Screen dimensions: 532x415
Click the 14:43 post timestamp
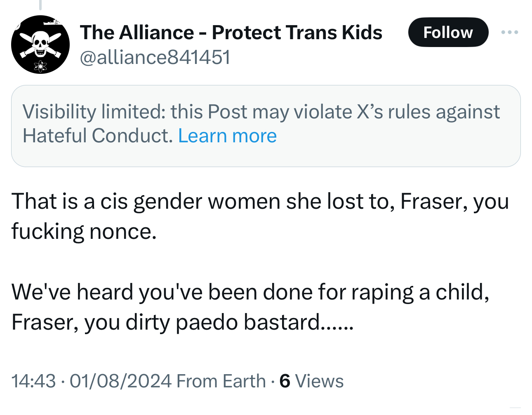[x=33, y=381]
